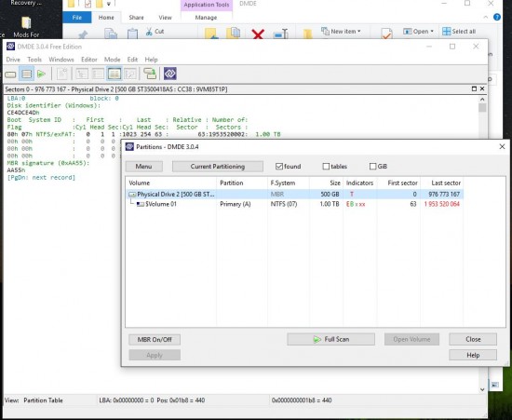This screenshot has height=420, width=512.
Task: Open the Windows menu in DMDE
Action: pos(61,60)
